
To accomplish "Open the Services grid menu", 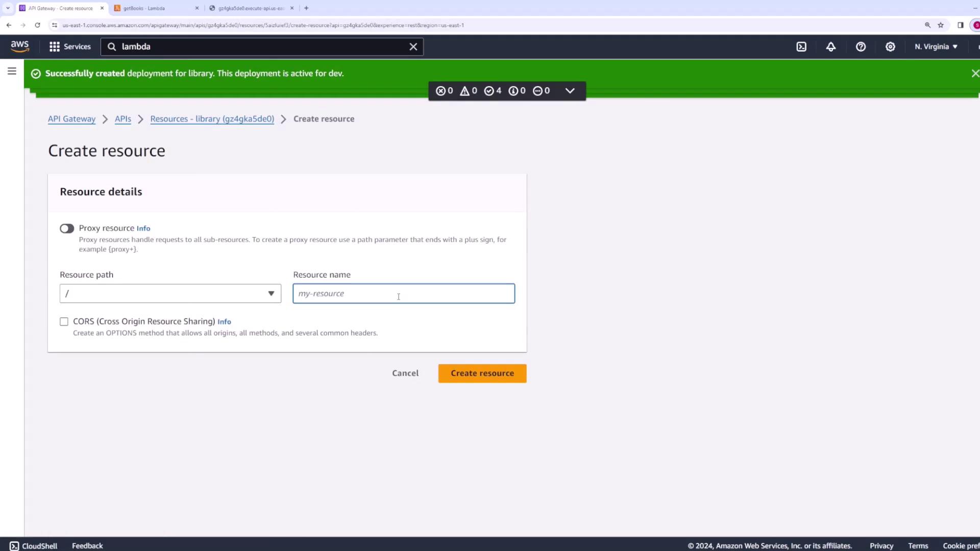I will pos(70,46).
